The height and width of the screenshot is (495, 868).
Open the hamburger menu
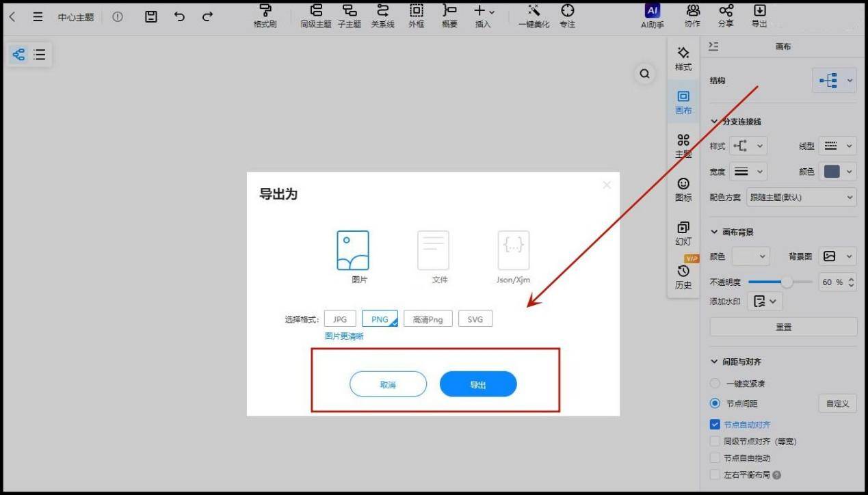(x=38, y=17)
